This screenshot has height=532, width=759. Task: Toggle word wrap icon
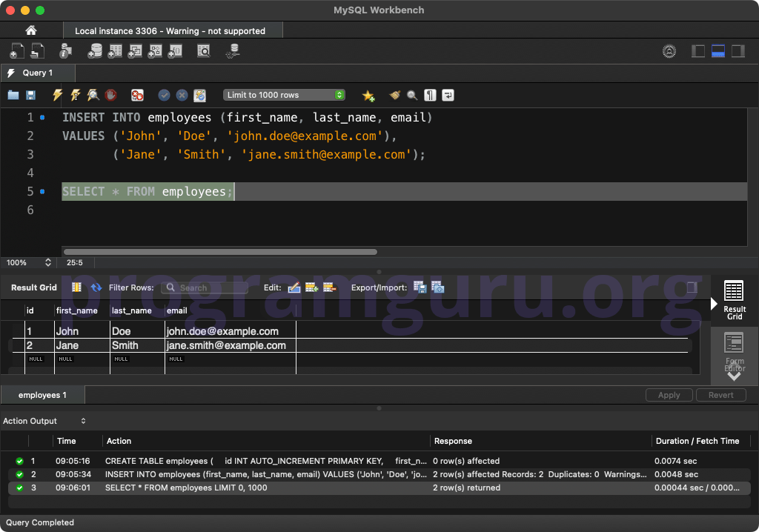pos(448,96)
